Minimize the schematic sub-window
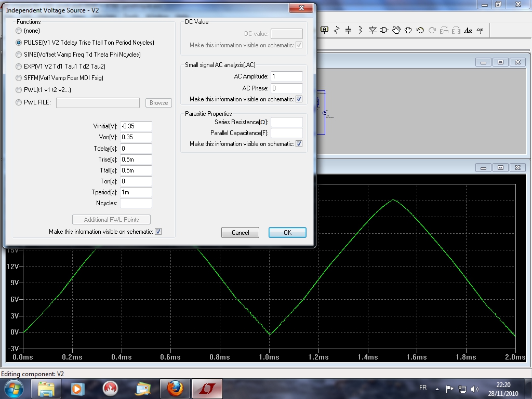Screen dimensions: 532x399 [x=483, y=62]
